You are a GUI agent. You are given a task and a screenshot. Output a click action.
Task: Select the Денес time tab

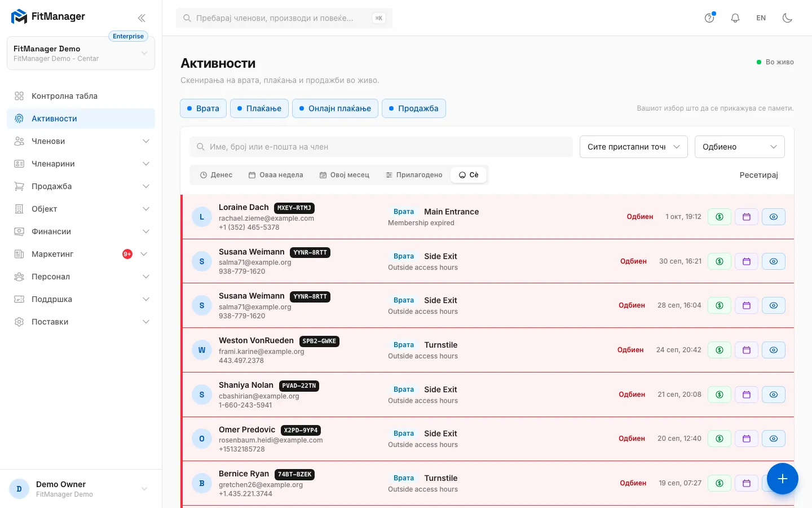217,175
